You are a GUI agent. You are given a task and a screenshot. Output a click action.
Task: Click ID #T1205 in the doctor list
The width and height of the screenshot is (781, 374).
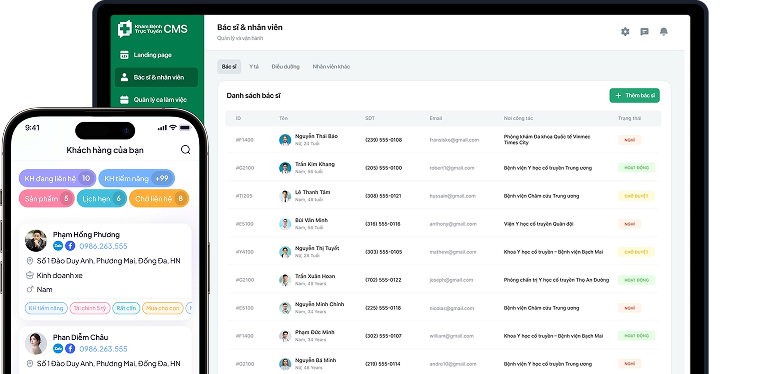tap(244, 196)
